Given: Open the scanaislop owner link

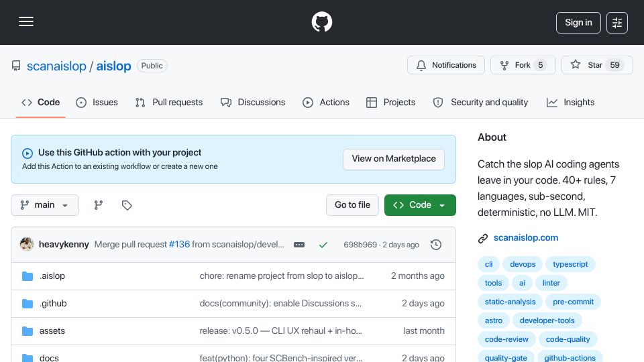Looking at the screenshot, I should point(56,66).
